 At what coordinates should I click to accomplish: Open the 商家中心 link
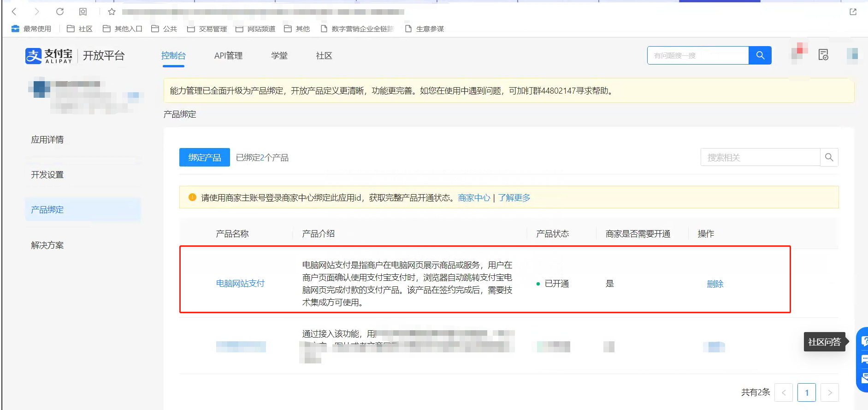click(474, 198)
